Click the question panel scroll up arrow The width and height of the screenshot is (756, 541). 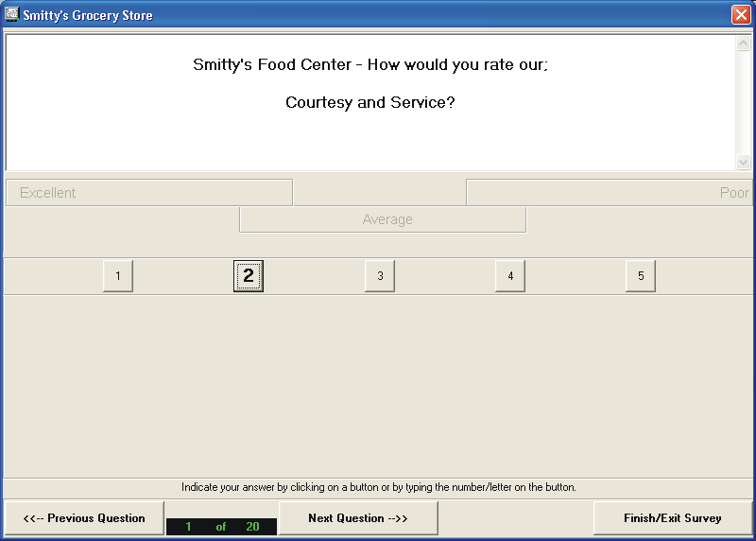coord(743,44)
